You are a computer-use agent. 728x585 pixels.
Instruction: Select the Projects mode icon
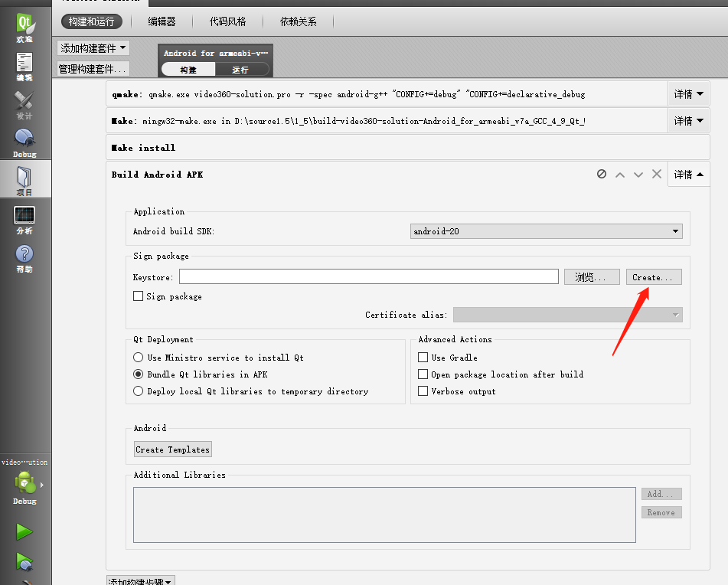pyautogui.click(x=25, y=181)
